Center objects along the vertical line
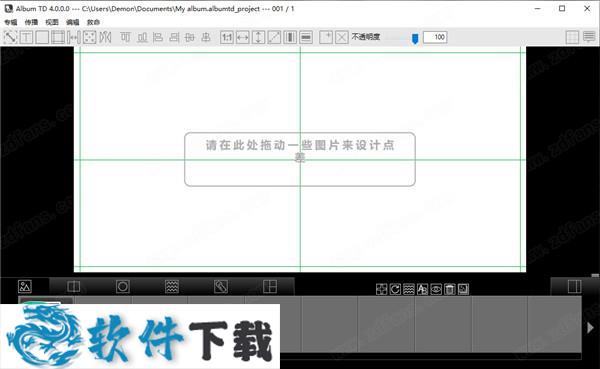This screenshot has height=369, width=600. point(206,37)
